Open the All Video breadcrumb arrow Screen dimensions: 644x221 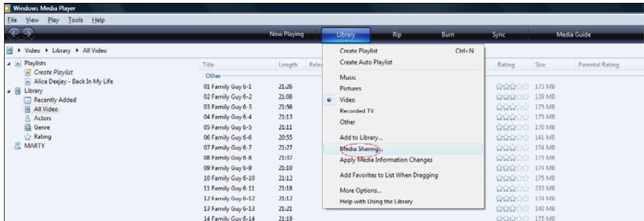pos(78,51)
